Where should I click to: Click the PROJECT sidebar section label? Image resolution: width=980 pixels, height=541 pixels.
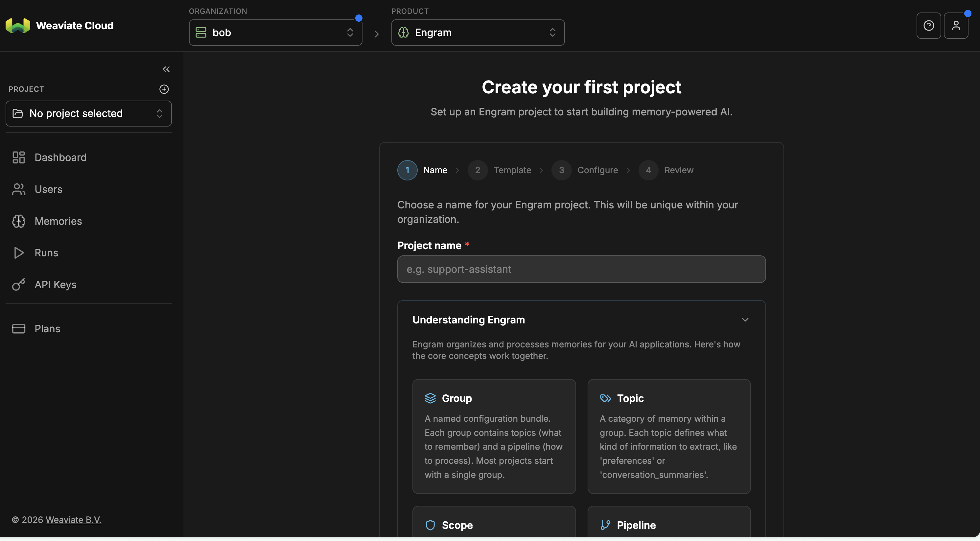pos(26,89)
